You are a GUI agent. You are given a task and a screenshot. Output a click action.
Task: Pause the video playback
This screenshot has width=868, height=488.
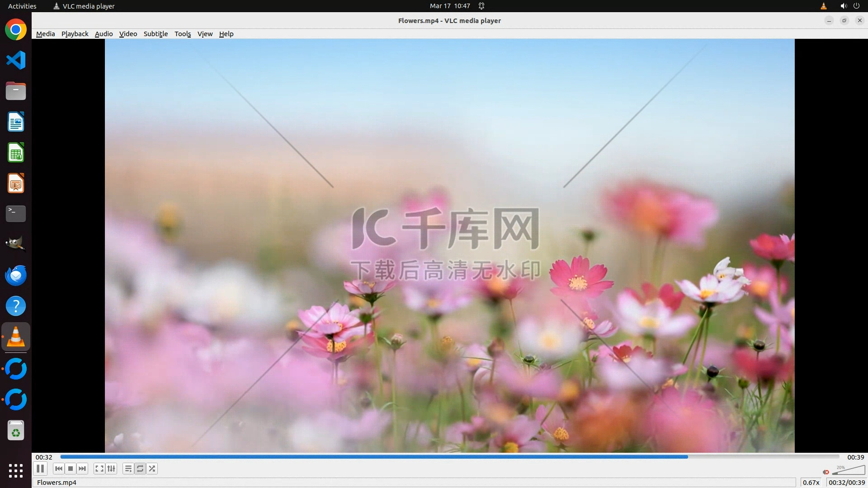click(x=40, y=469)
